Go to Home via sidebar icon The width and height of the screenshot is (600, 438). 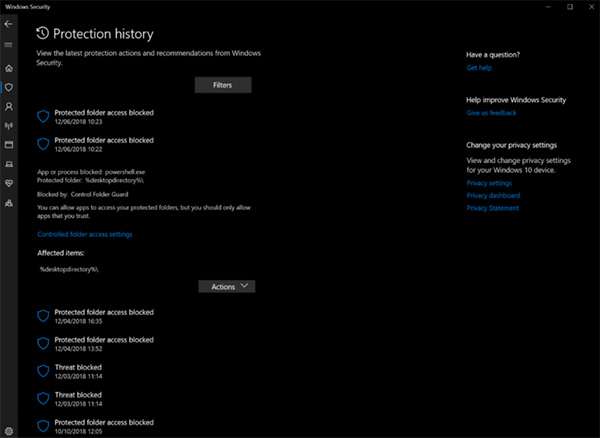[x=9, y=68]
